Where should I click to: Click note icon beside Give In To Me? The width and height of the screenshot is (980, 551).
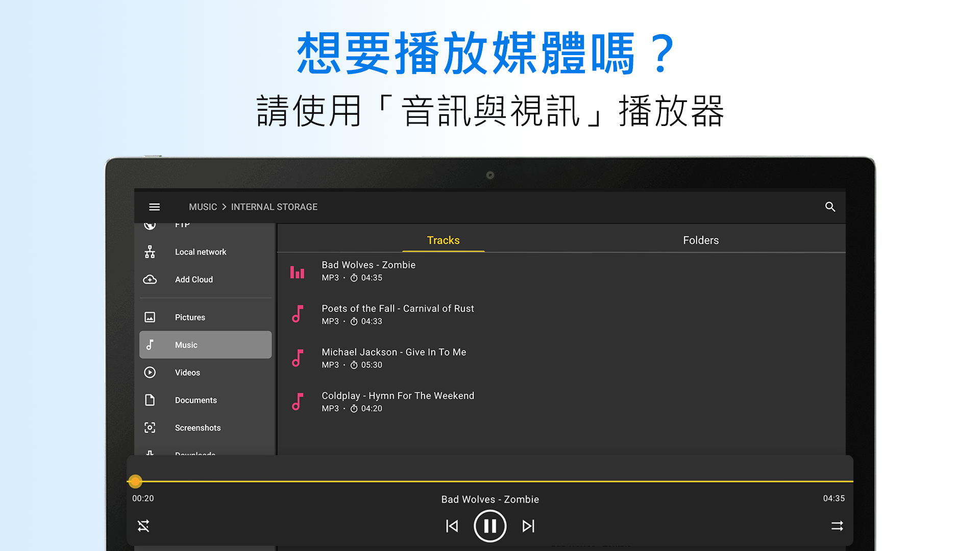(x=298, y=358)
